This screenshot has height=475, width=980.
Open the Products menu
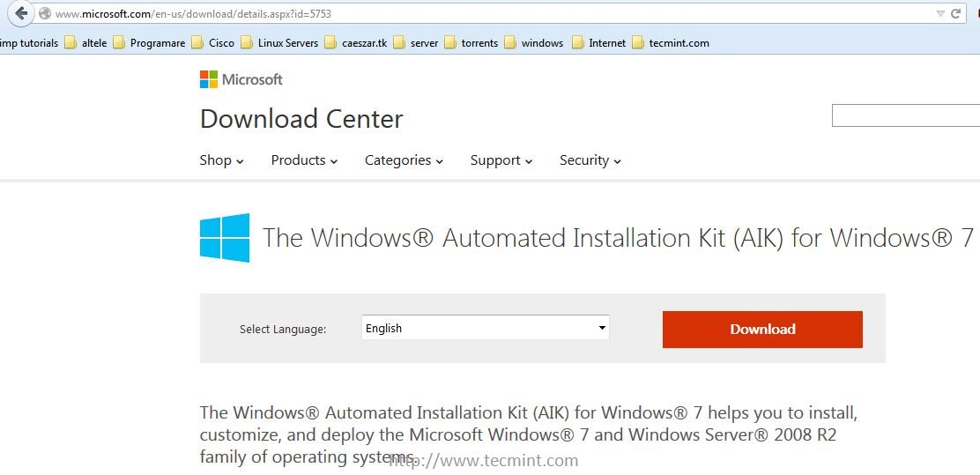(304, 160)
